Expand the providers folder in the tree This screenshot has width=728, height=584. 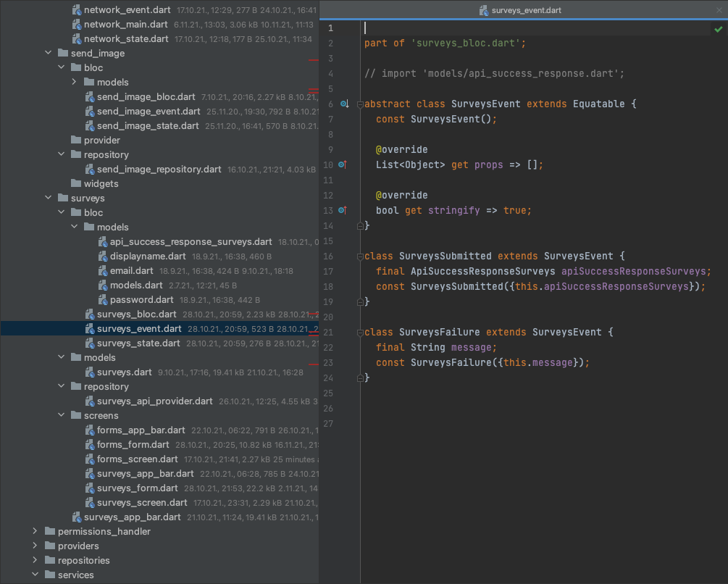[34, 546]
